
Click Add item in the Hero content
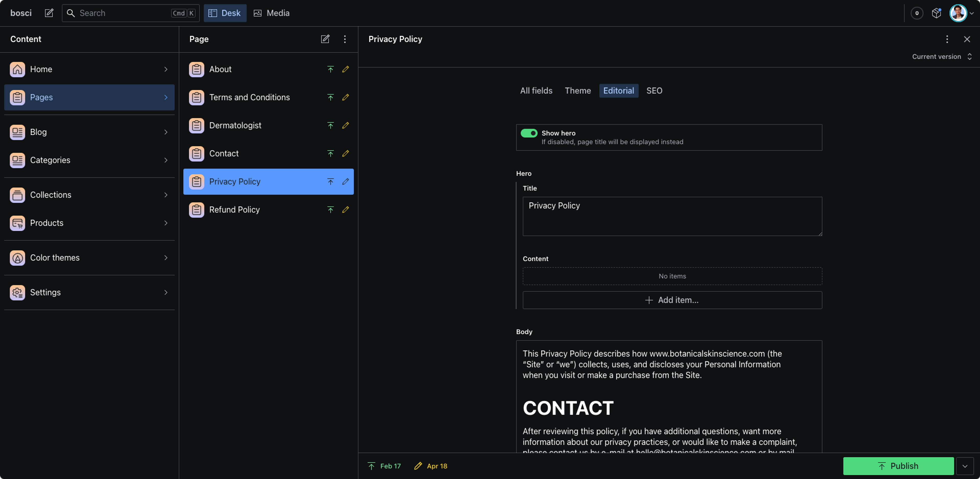click(x=672, y=300)
